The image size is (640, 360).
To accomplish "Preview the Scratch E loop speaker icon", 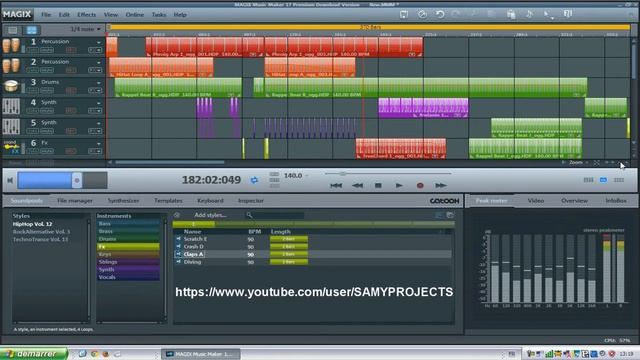I will click(178, 239).
